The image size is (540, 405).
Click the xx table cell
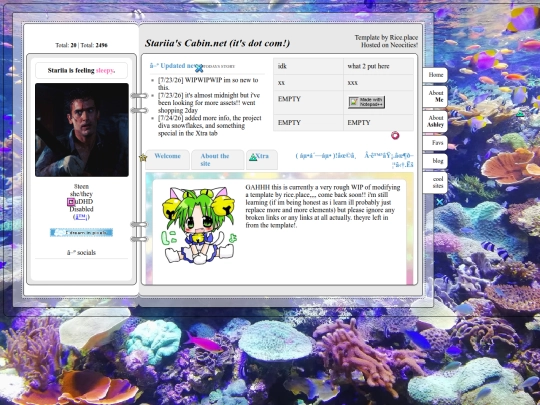pos(308,83)
